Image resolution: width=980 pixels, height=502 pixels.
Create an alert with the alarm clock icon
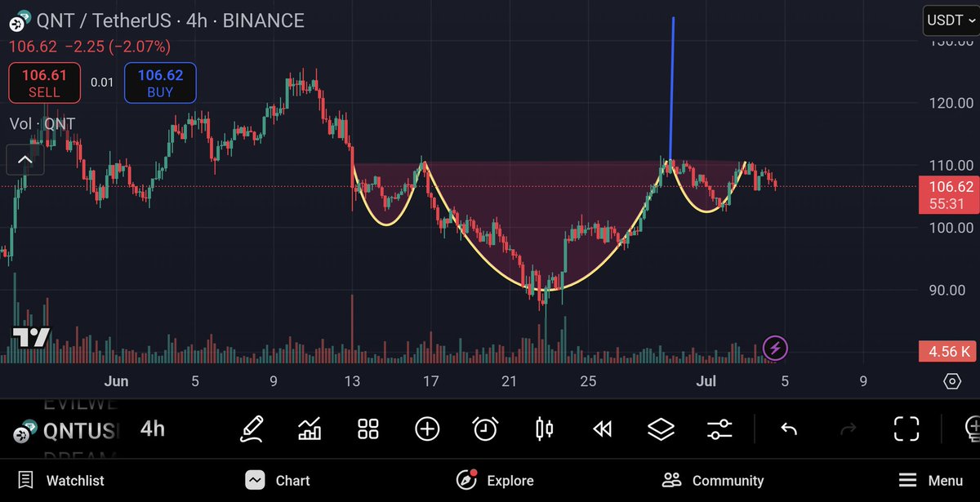486,429
